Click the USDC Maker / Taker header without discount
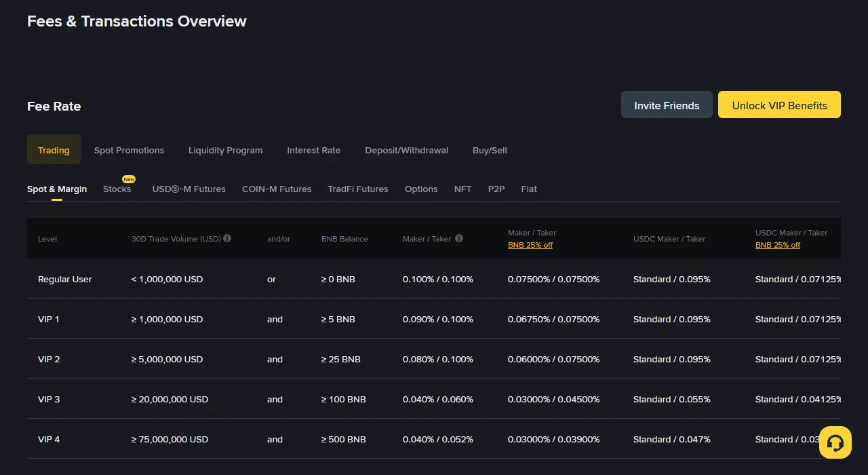The width and height of the screenshot is (868, 475). (x=669, y=239)
